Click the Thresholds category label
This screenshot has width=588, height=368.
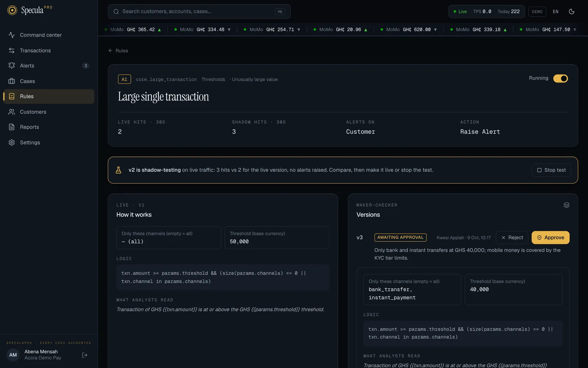tap(213, 79)
